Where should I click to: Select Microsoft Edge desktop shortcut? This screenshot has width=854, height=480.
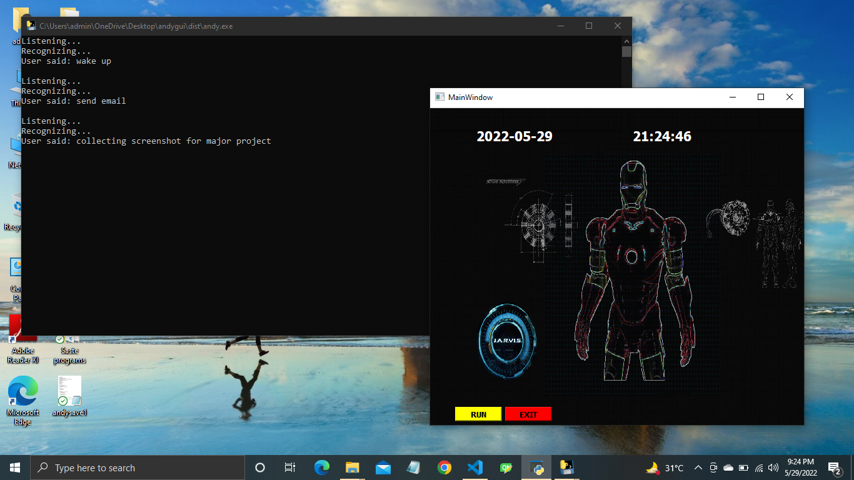tap(23, 400)
